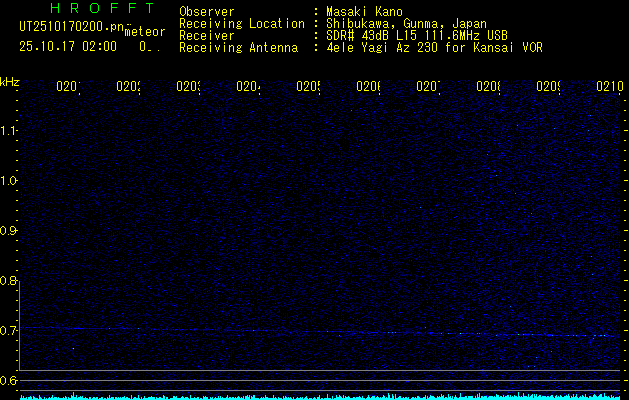Click the 0210 time marker
Viewport: 629px width, 400px height.
point(609,87)
